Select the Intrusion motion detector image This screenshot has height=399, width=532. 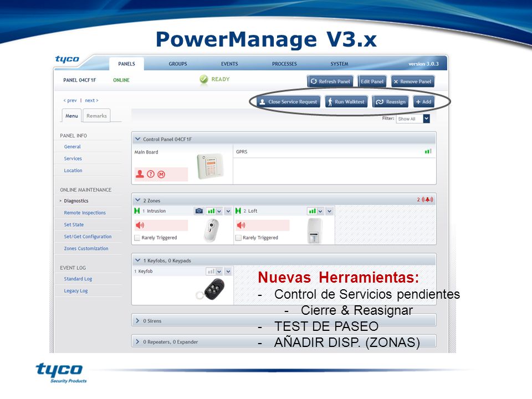(x=211, y=230)
